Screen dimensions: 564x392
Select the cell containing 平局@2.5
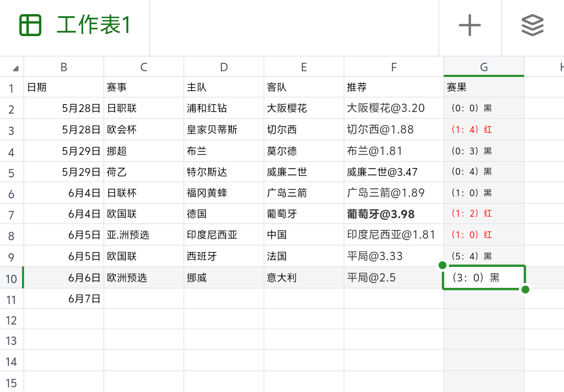click(x=393, y=277)
